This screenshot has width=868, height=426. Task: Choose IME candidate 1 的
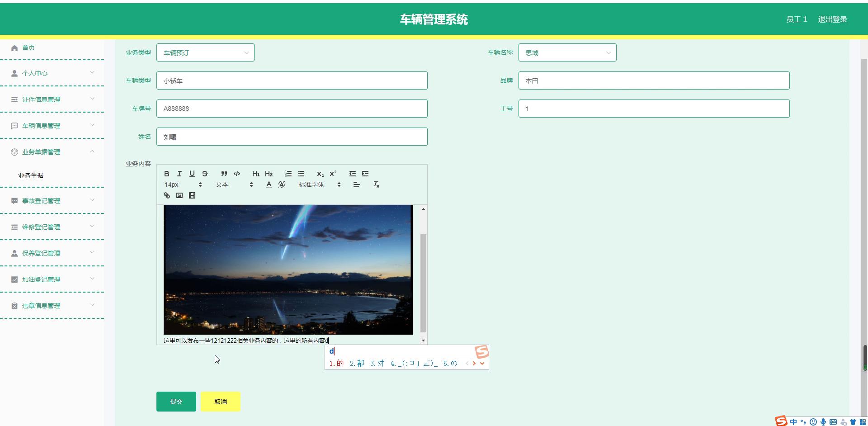click(x=337, y=363)
